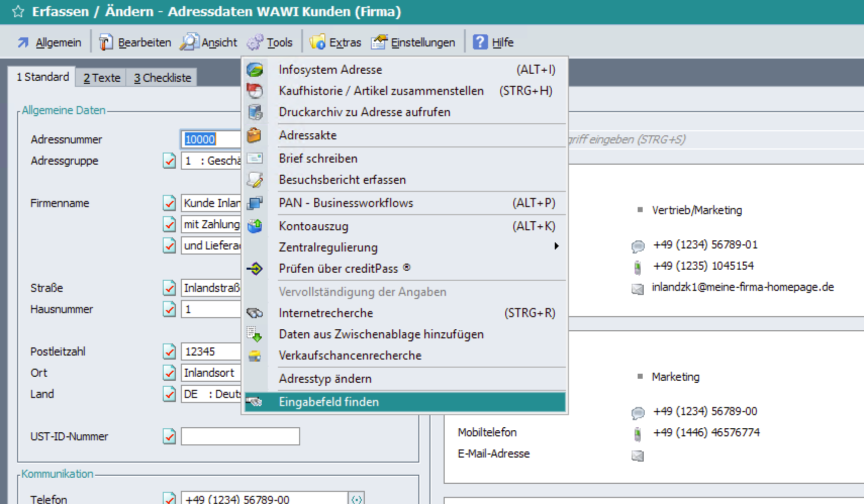Click the Hilfe button
The width and height of the screenshot is (864, 504).
(493, 42)
